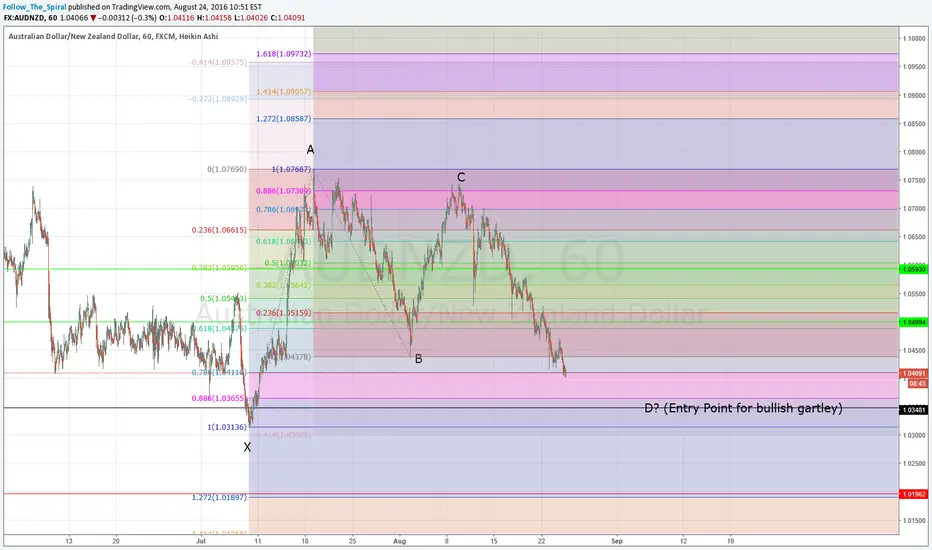Click the 0(1.07690) retracement label
Viewport: 932px width, 550px height.
click(227, 169)
